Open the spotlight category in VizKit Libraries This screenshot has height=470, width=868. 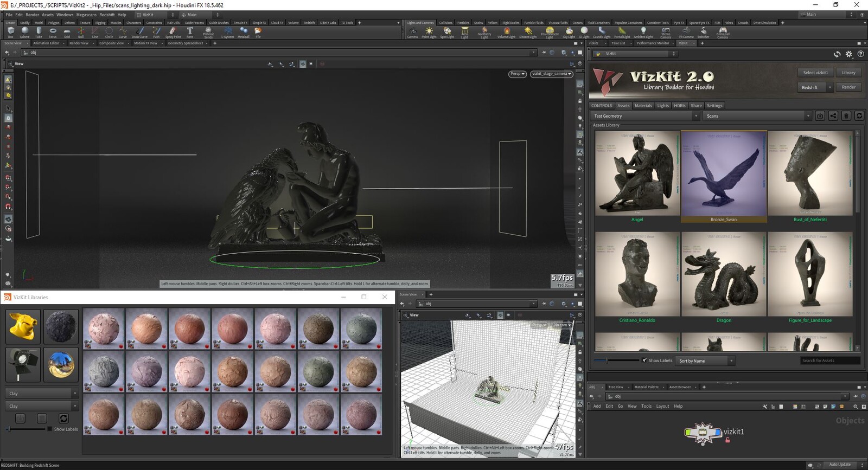(23, 365)
